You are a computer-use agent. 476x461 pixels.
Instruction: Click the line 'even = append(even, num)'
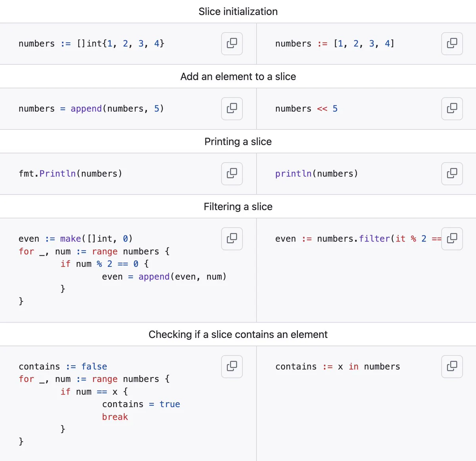pos(164,277)
